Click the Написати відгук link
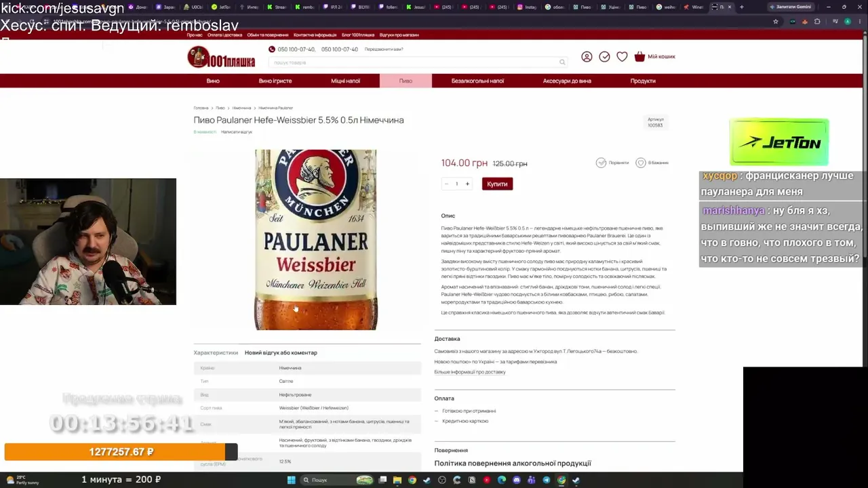The width and height of the screenshot is (868, 488). pos(237,131)
